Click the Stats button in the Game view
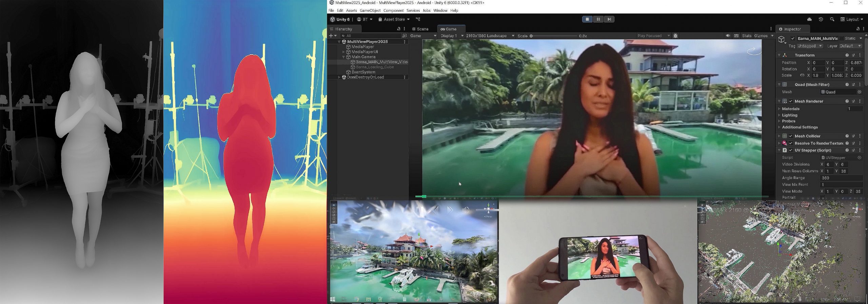868x304 pixels. (747, 36)
